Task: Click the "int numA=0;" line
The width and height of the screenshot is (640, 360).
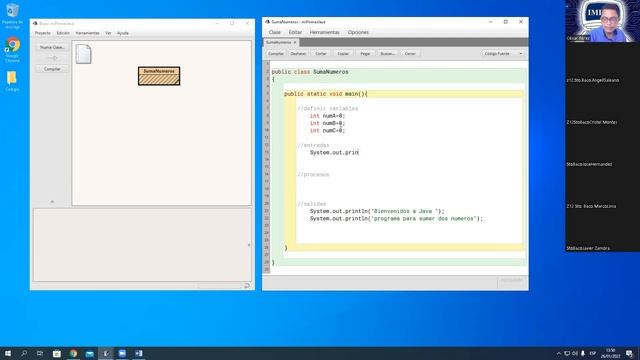Action: click(327, 116)
